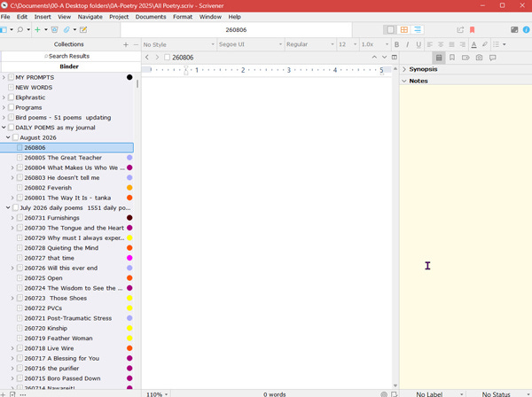Image resolution: width=532 pixels, height=397 pixels.
Task: Open Quick Reference edit icon
Action: point(83,30)
